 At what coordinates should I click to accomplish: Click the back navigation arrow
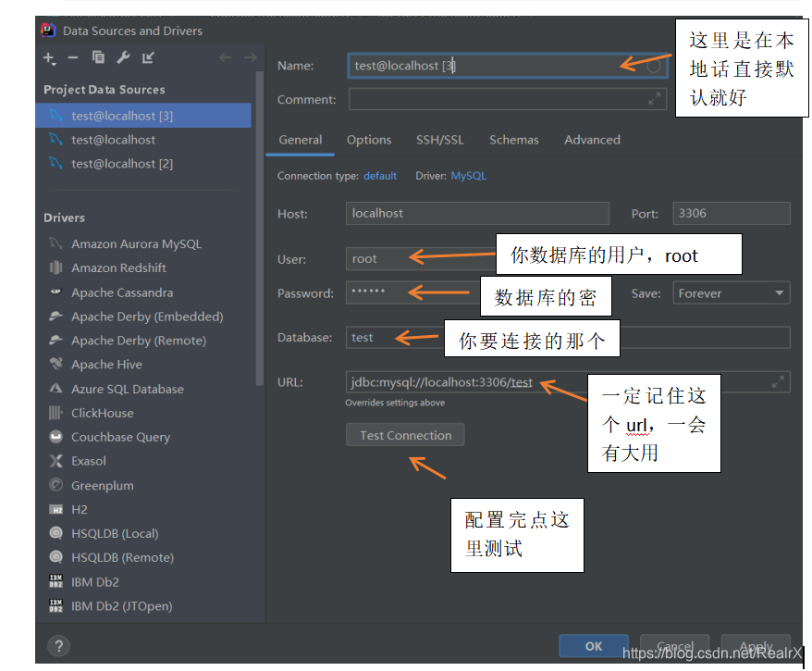click(226, 57)
